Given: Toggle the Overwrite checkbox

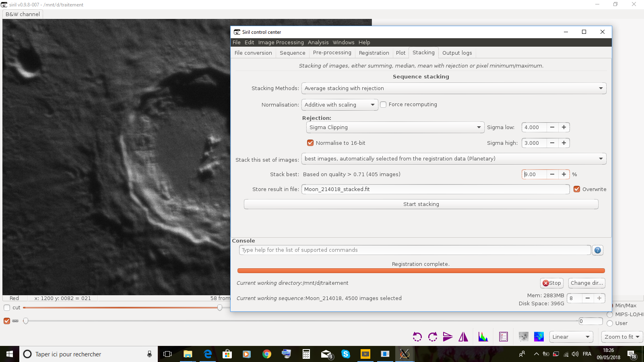Looking at the screenshot, I should pos(577,189).
